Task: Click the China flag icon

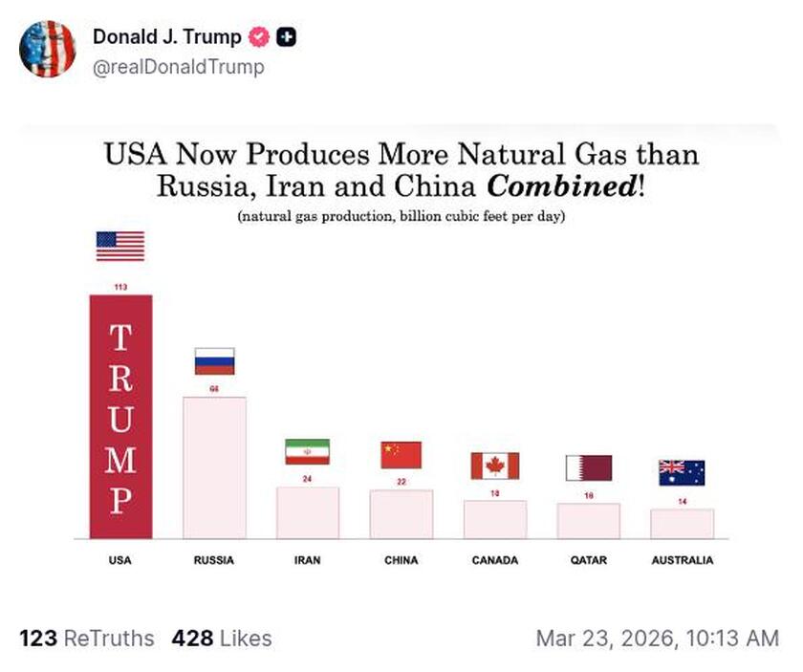Action: point(401,456)
